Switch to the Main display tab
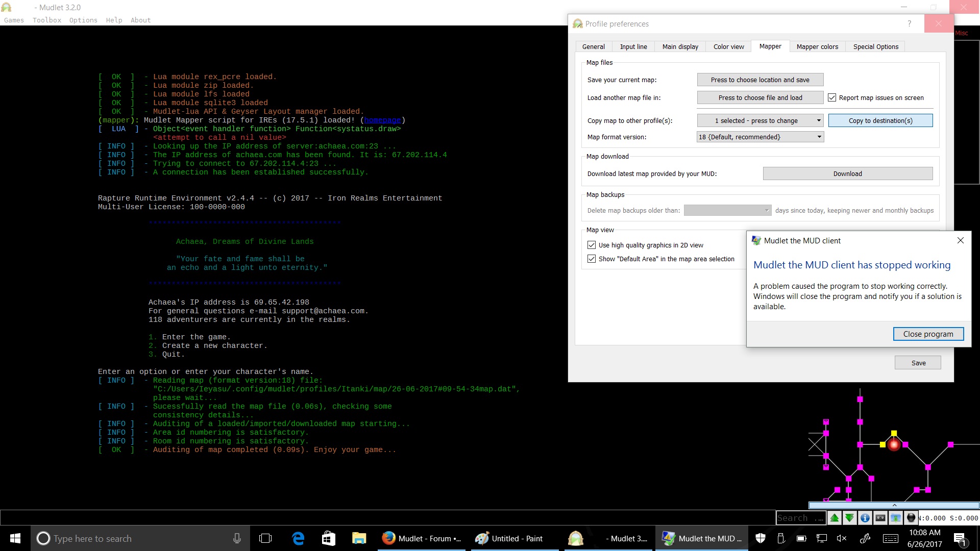Viewport: 980px width, 551px height. [680, 46]
